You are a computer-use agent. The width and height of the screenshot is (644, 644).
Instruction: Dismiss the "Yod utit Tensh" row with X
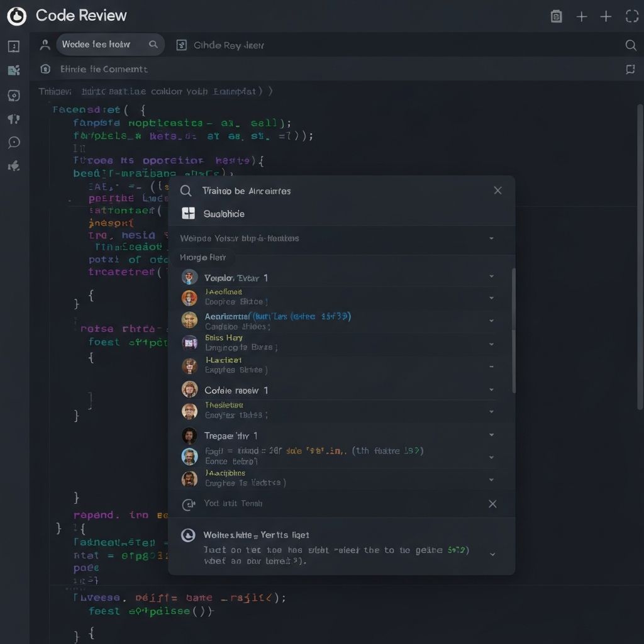point(492,504)
